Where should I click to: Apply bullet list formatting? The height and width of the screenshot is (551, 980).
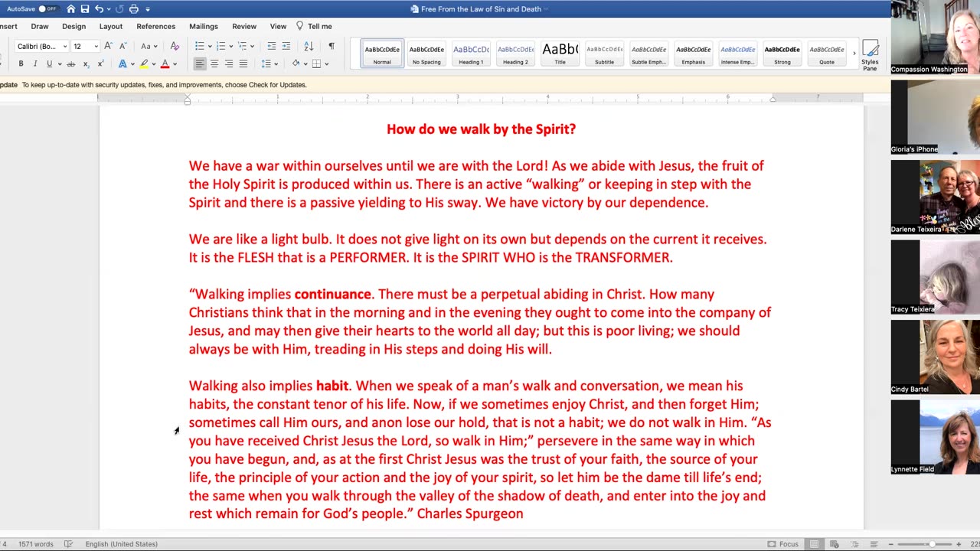point(199,46)
